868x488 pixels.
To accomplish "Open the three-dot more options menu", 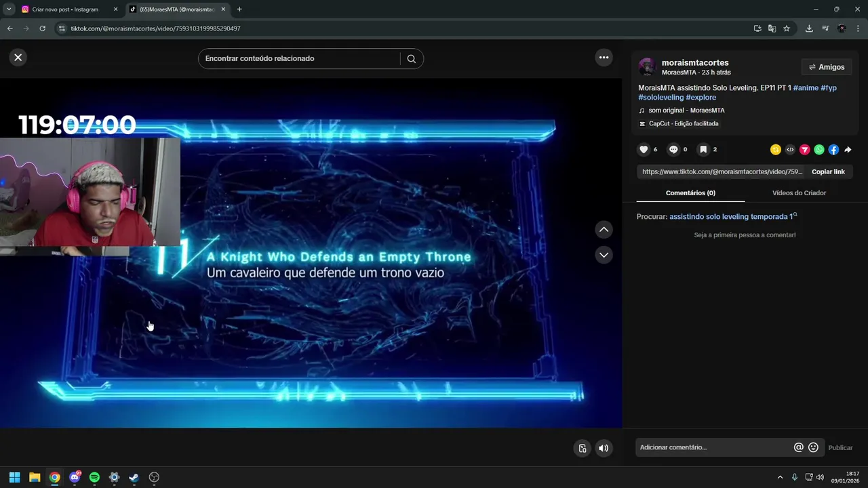I will [604, 58].
